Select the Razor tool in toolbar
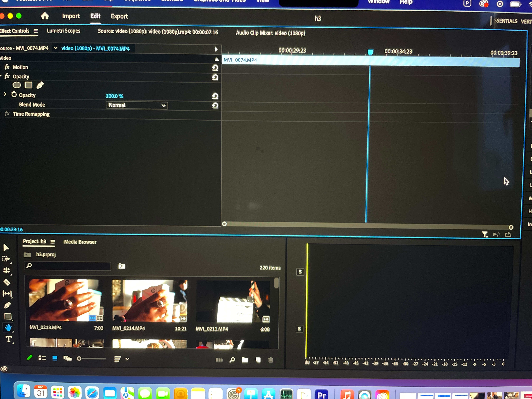 7,282
